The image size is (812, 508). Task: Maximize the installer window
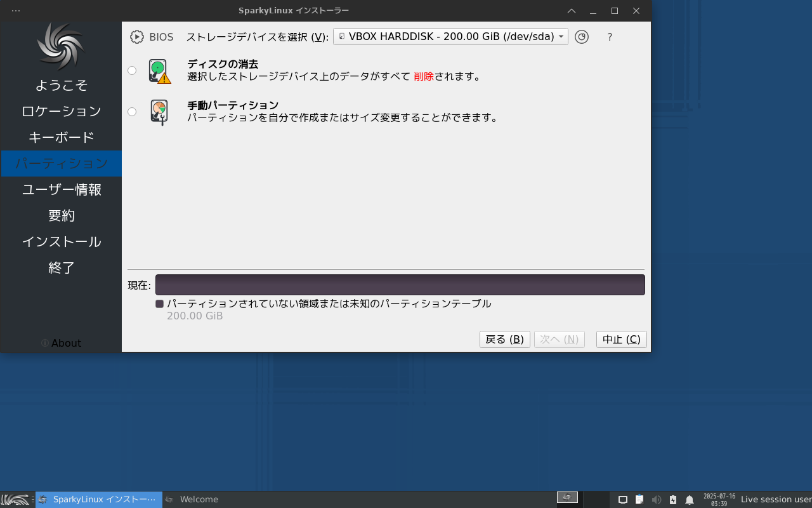[615, 11]
